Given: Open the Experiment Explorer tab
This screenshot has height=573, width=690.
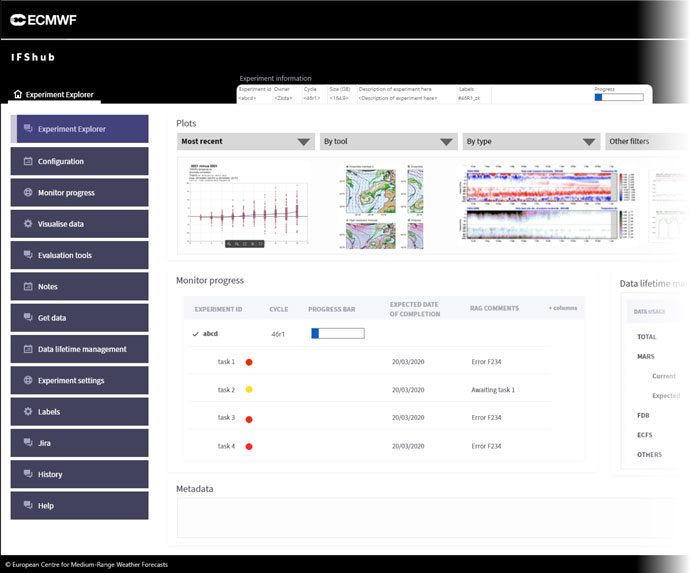Looking at the screenshot, I should click(55, 94).
